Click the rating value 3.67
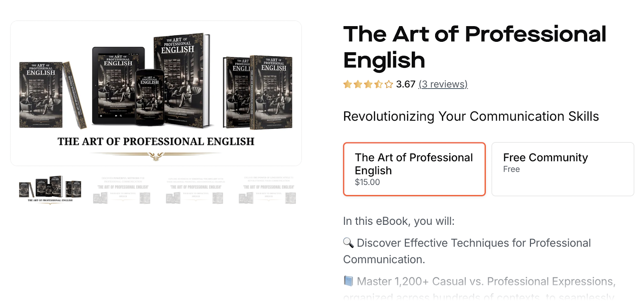This screenshot has height=302, width=644. 405,84
